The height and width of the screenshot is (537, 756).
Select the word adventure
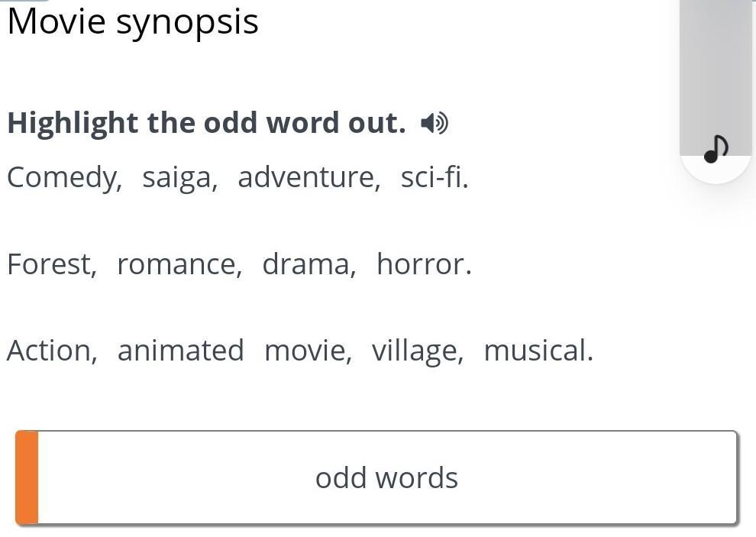pyautogui.click(x=308, y=177)
